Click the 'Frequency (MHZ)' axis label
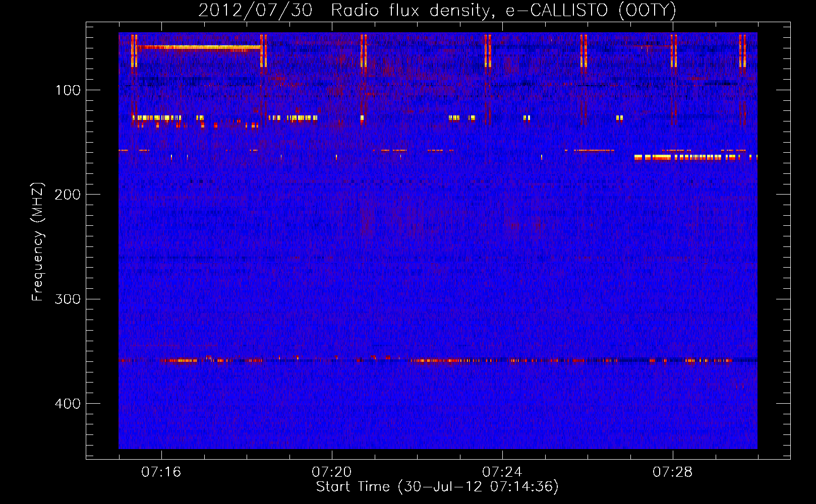The image size is (816, 504). point(38,242)
